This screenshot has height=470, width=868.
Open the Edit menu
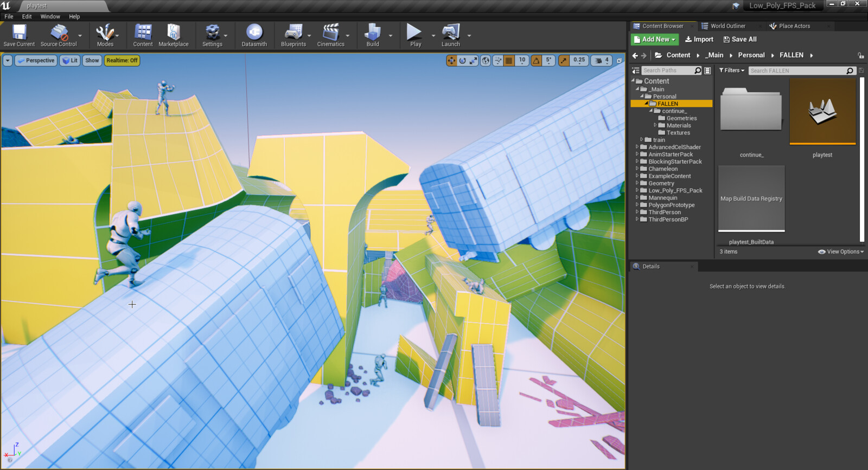coord(27,17)
